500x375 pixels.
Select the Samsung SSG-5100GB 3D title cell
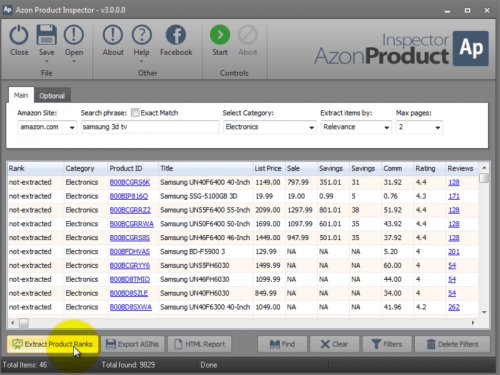206,196
